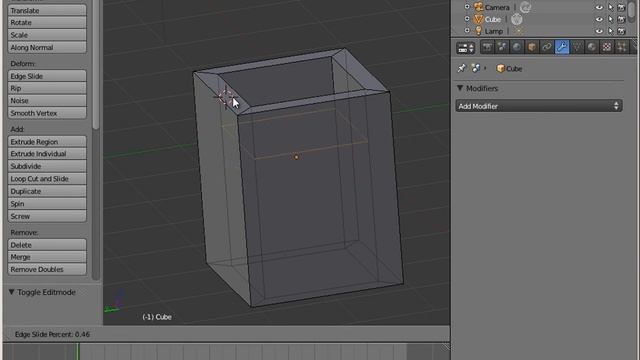Click Extrude Region button
The image size is (640, 360).
click(47, 142)
